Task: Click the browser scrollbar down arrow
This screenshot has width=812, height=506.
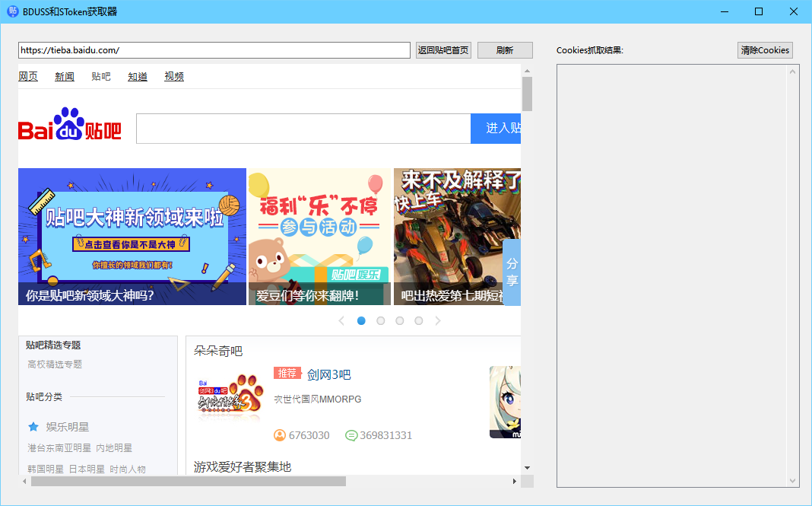Action: (527, 468)
